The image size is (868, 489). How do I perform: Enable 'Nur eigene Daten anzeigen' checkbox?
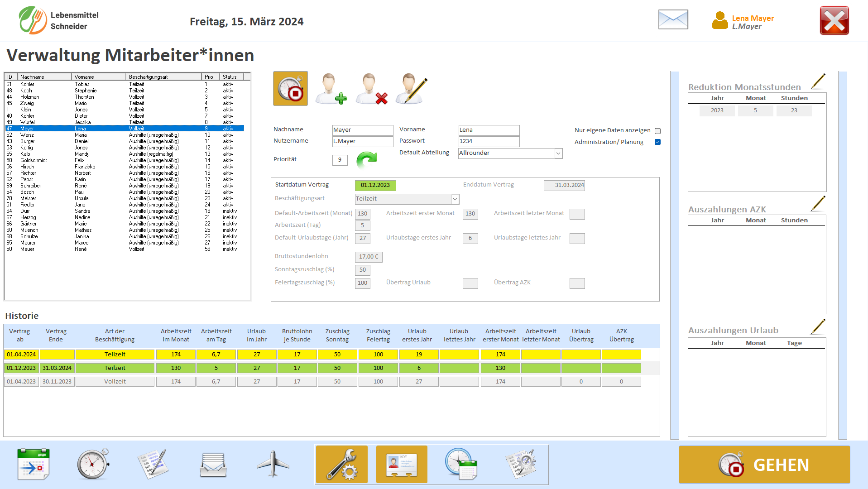pos(657,131)
